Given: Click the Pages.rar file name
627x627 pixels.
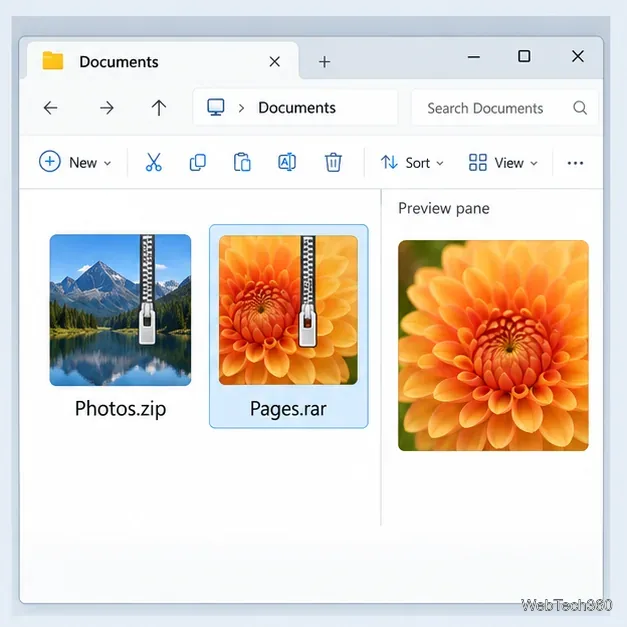Looking at the screenshot, I should 288,409.
